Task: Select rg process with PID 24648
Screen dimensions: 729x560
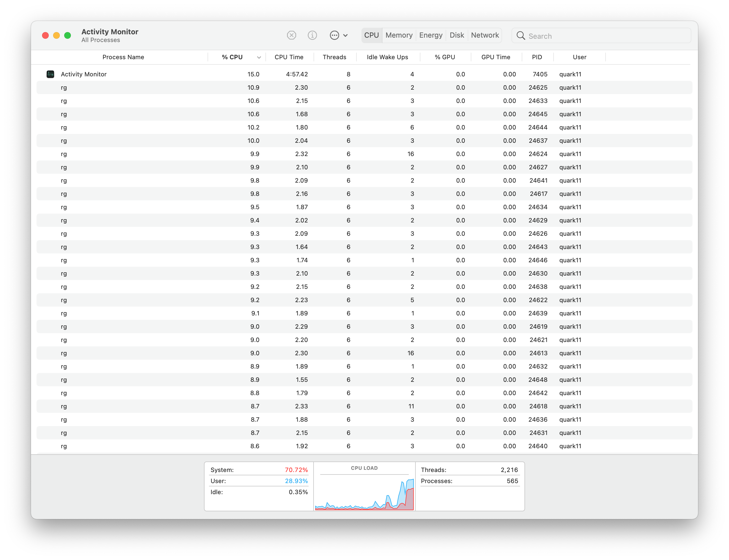Action: (364, 380)
